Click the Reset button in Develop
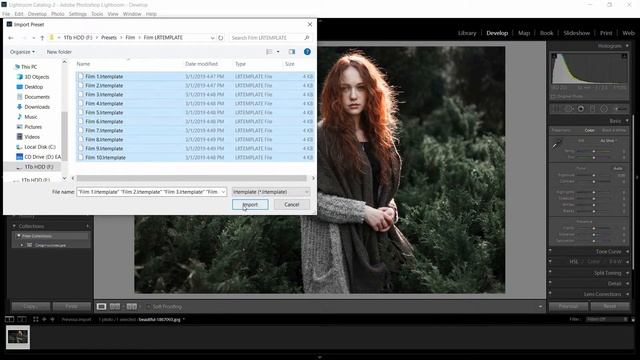Image resolution: width=640 pixels, height=360 pixels. pyautogui.click(x=609, y=306)
